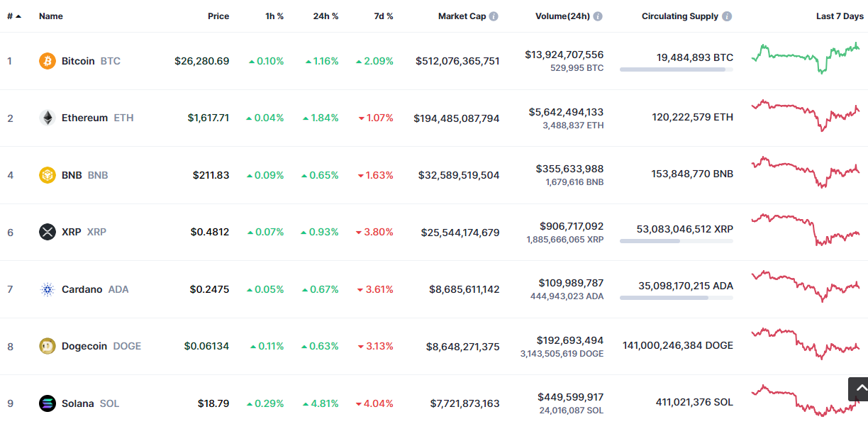Click XRP circulating supply progress bar
868x424 pixels.
(x=677, y=241)
